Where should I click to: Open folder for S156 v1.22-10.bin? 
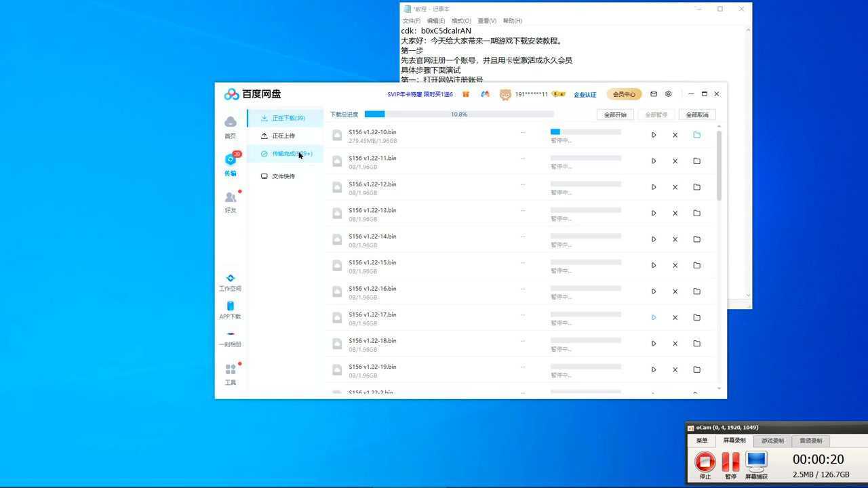point(696,135)
